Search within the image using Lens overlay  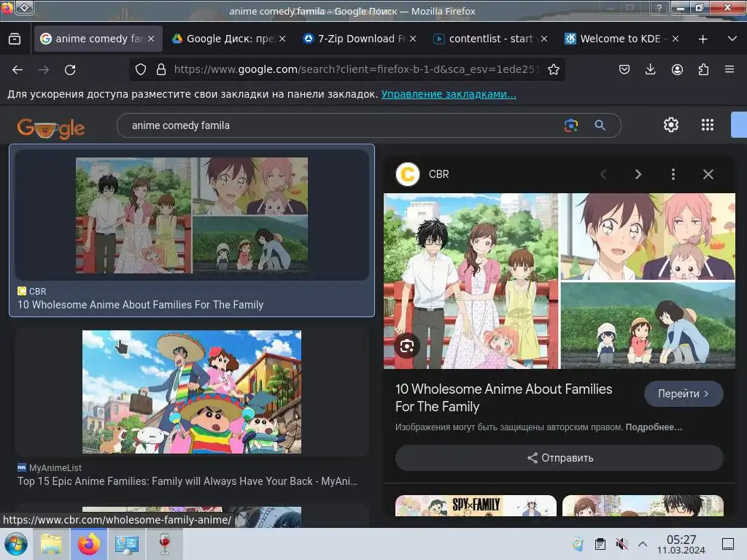click(407, 346)
